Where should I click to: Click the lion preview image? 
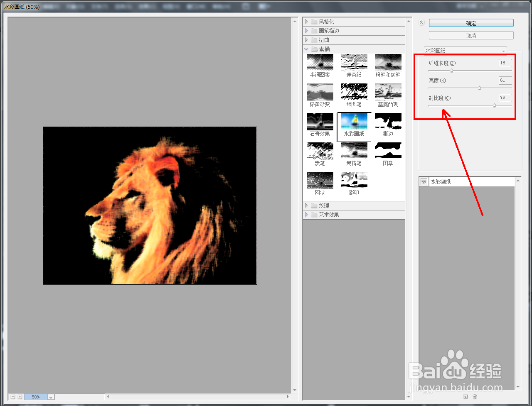click(150, 205)
